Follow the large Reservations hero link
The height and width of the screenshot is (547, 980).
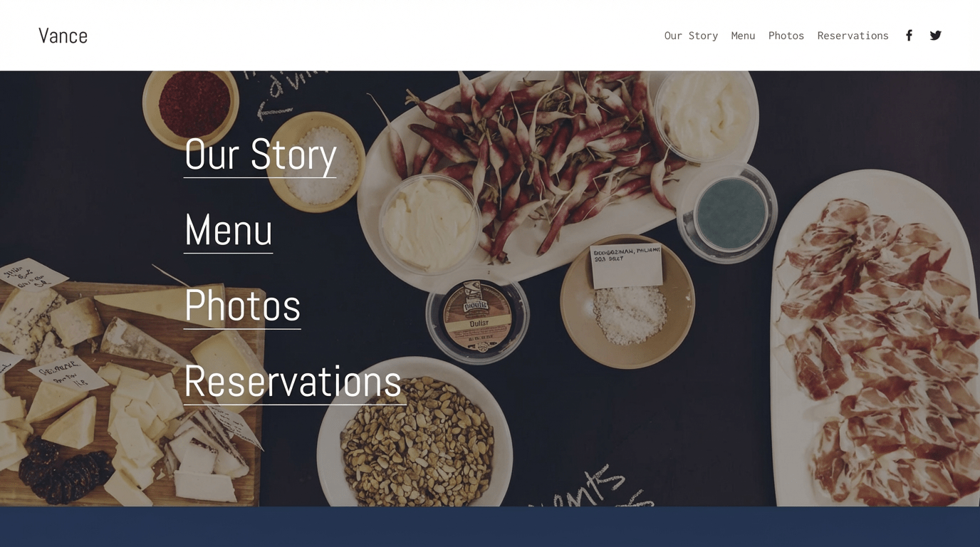click(295, 382)
